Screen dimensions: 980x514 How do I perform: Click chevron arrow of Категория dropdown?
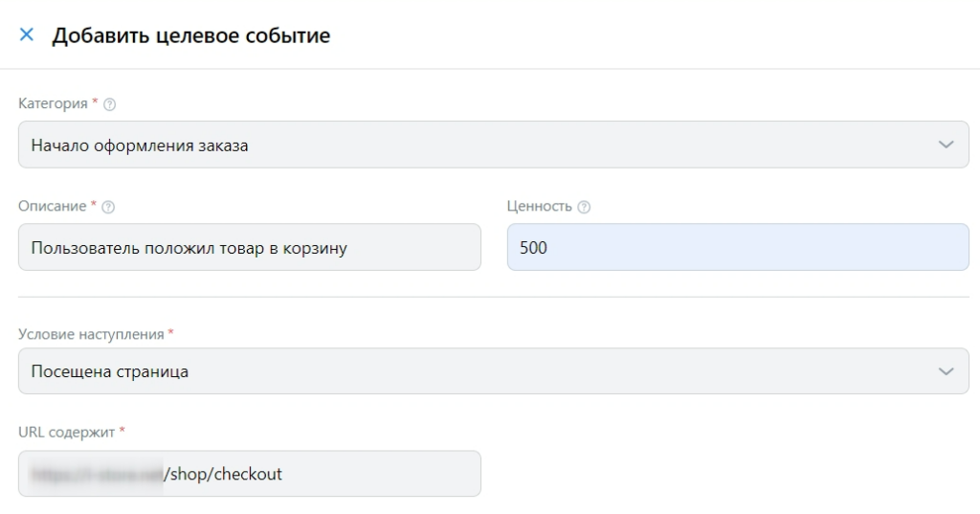coord(947,145)
